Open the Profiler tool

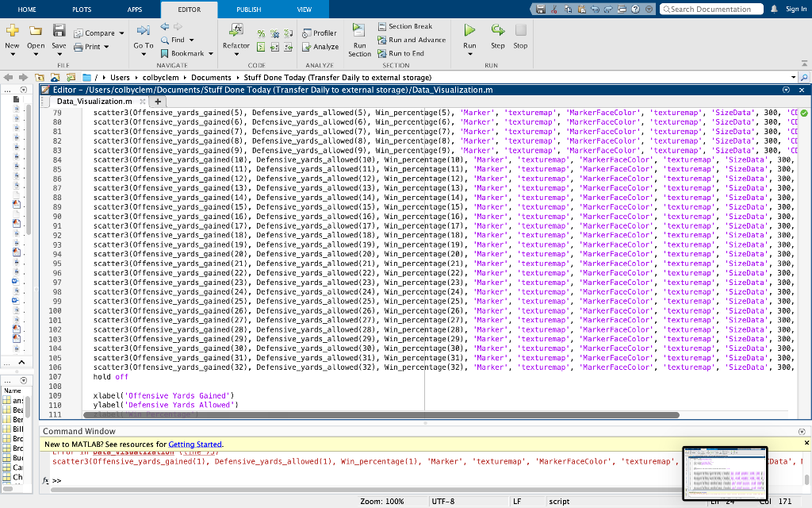tap(320, 33)
